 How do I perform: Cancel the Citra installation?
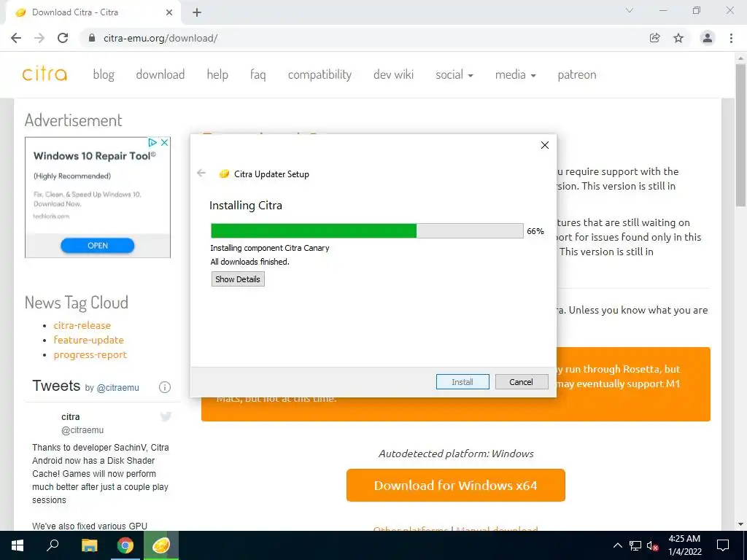(x=522, y=382)
